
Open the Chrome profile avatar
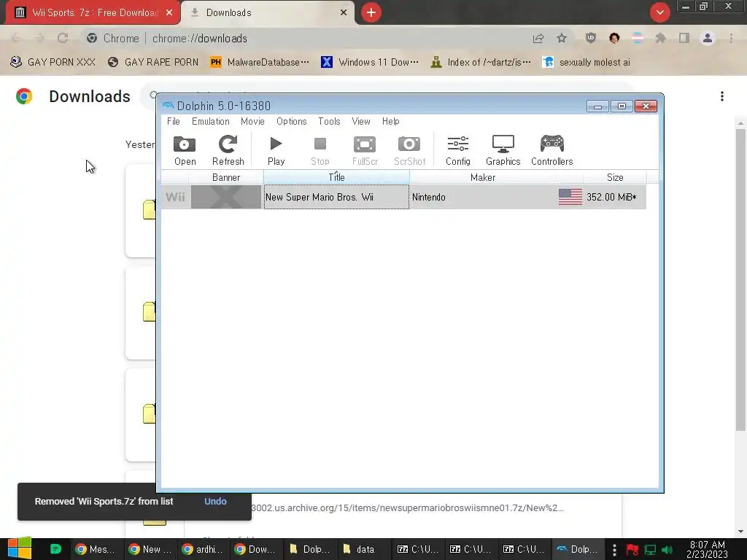click(708, 38)
